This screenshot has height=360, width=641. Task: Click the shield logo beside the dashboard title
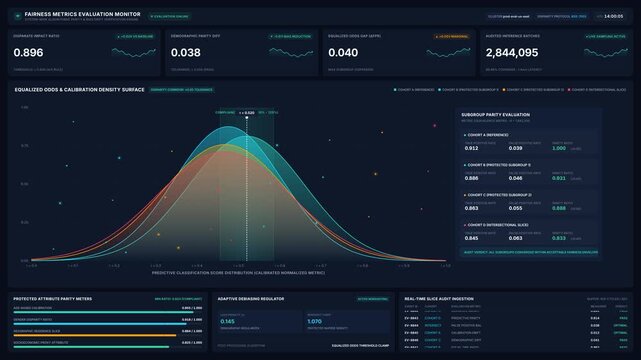[x=18, y=16]
